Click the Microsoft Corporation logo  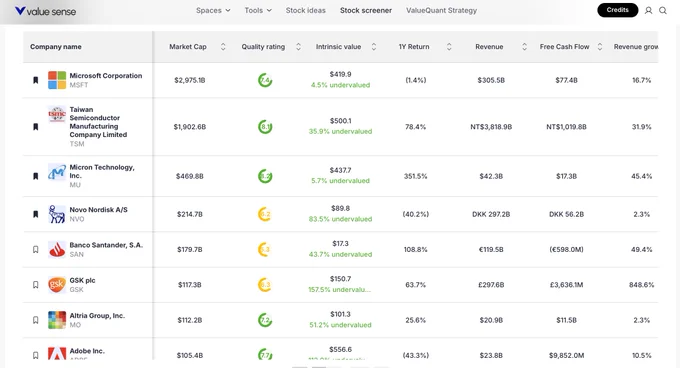[x=57, y=80]
